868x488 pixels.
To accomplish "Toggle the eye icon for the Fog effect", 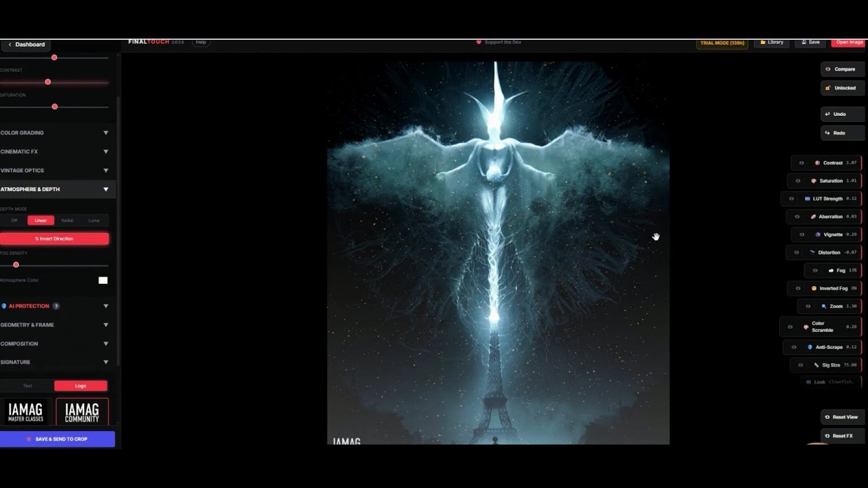I will tap(814, 270).
